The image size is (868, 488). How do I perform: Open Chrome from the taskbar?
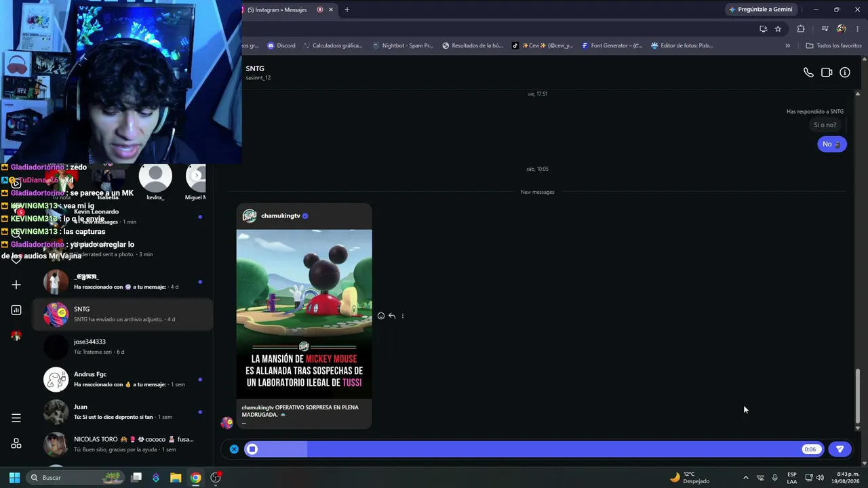coord(195,478)
